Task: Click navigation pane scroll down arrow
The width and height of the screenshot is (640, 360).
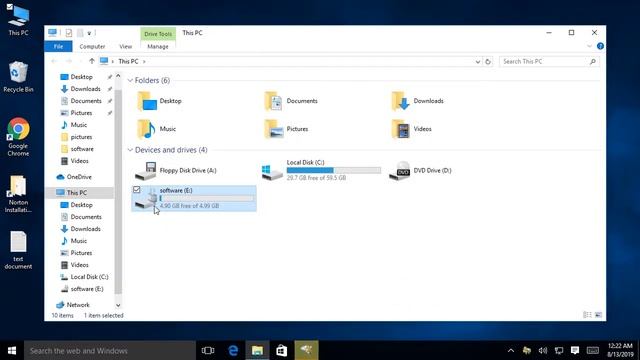Action: 118,305
